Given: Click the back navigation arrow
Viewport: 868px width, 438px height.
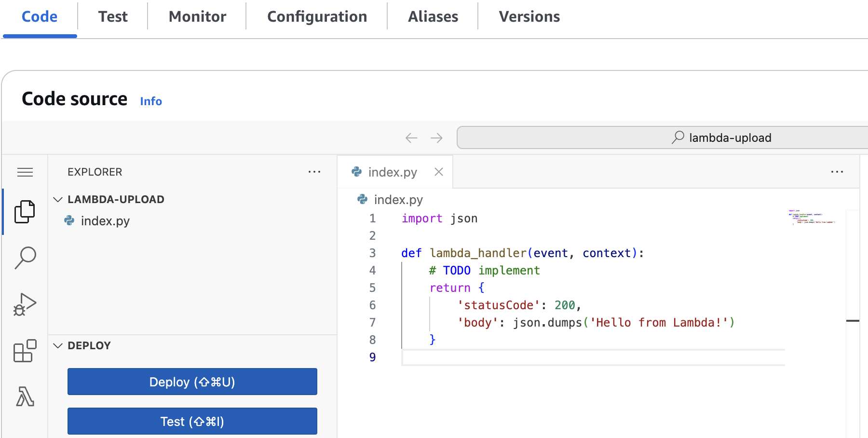Looking at the screenshot, I should pos(411,138).
